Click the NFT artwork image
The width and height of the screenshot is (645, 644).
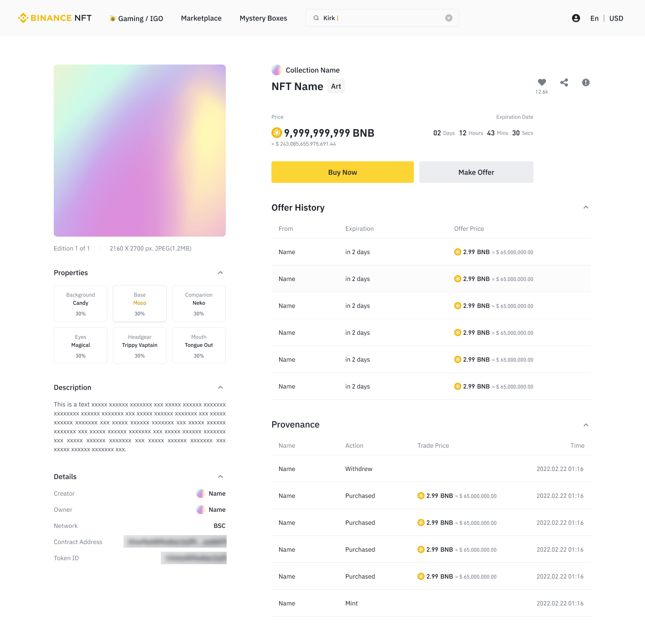(140, 151)
